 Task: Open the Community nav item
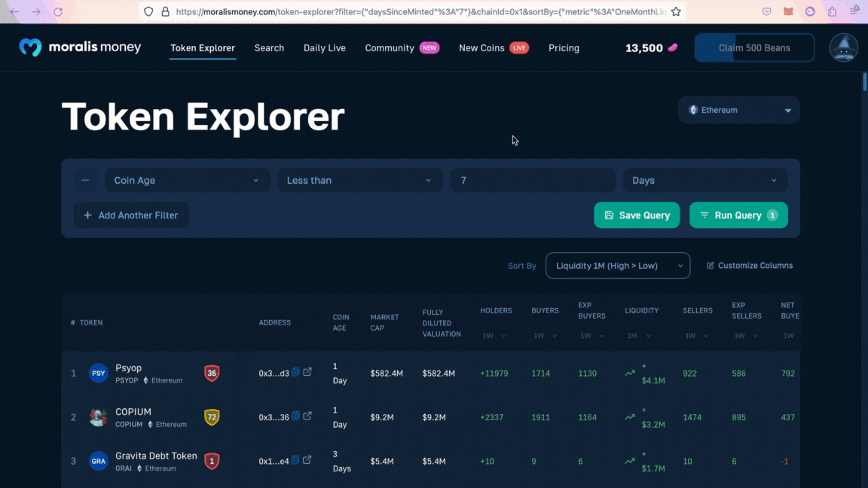(x=402, y=48)
